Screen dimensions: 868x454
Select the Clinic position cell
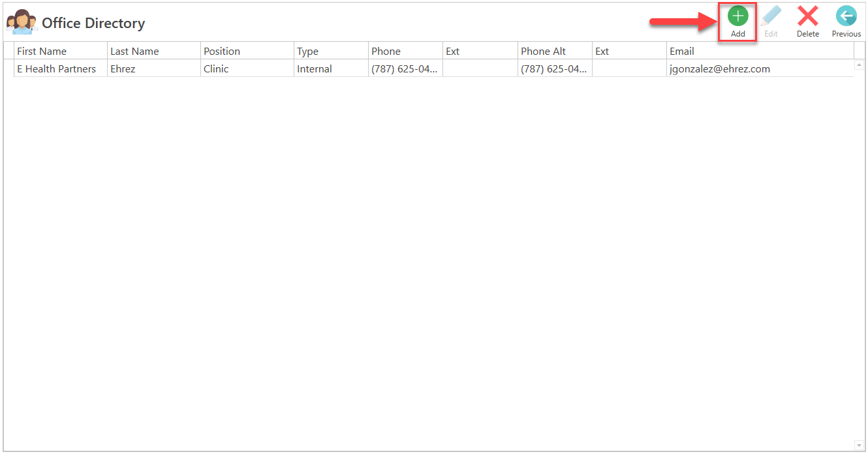point(247,68)
